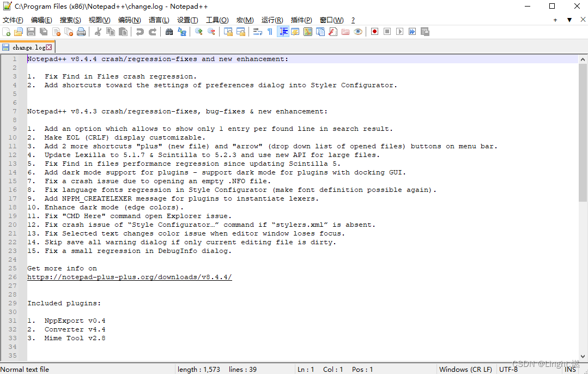Viewport: 588px width, 374px height.
Task: Undo the last action via toolbar
Action: [x=140, y=32]
